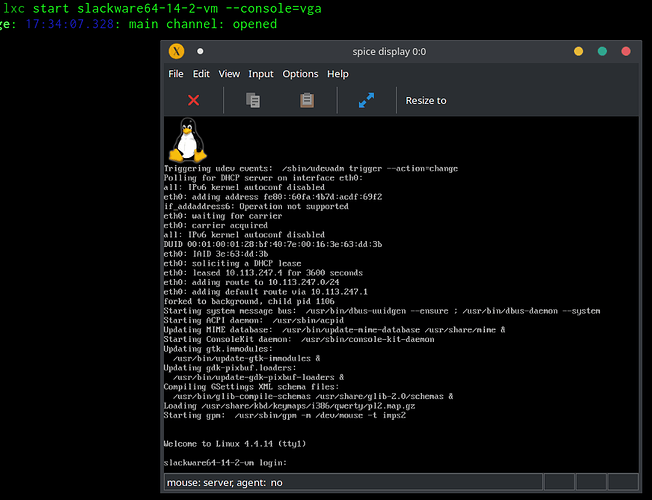Open the Options menu
The width and height of the screenshot is (652, 500).
pyautogui.click(x=300, y=74)
